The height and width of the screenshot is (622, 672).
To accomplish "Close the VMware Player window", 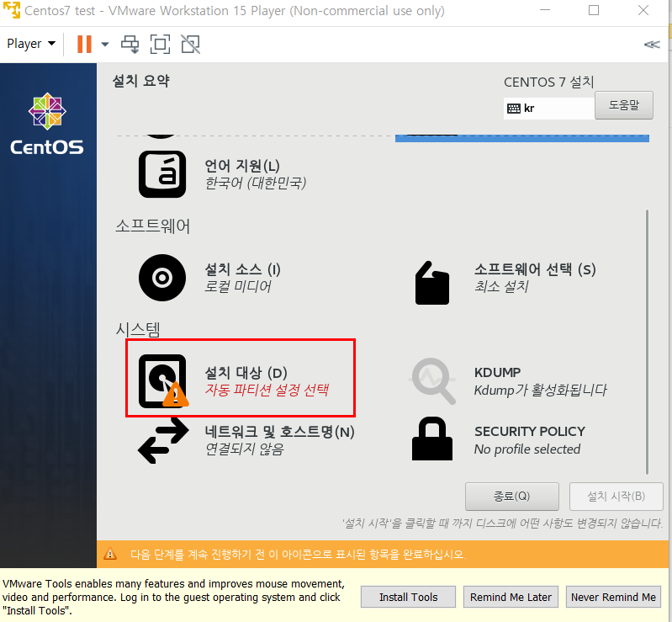I will pyautogui.click(x=643, y=10).
